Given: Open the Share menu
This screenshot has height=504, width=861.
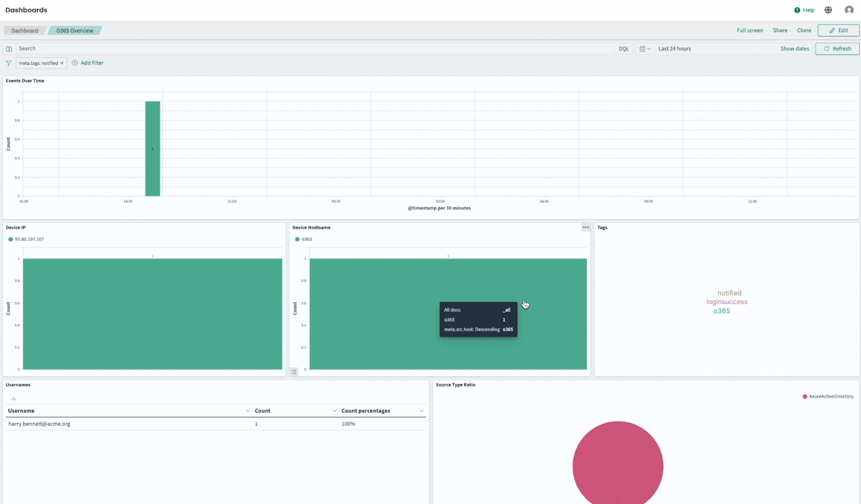Looking at the screenshot, I should [x=780, y=31].
